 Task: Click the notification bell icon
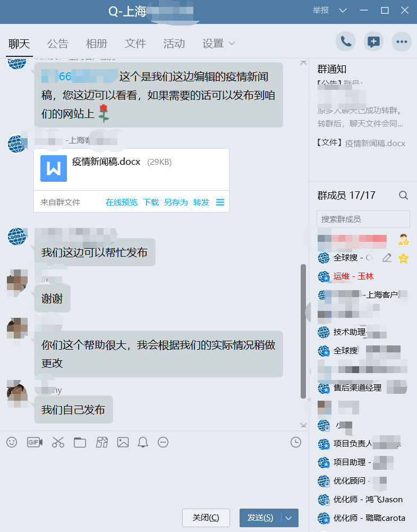coord(143,442)
